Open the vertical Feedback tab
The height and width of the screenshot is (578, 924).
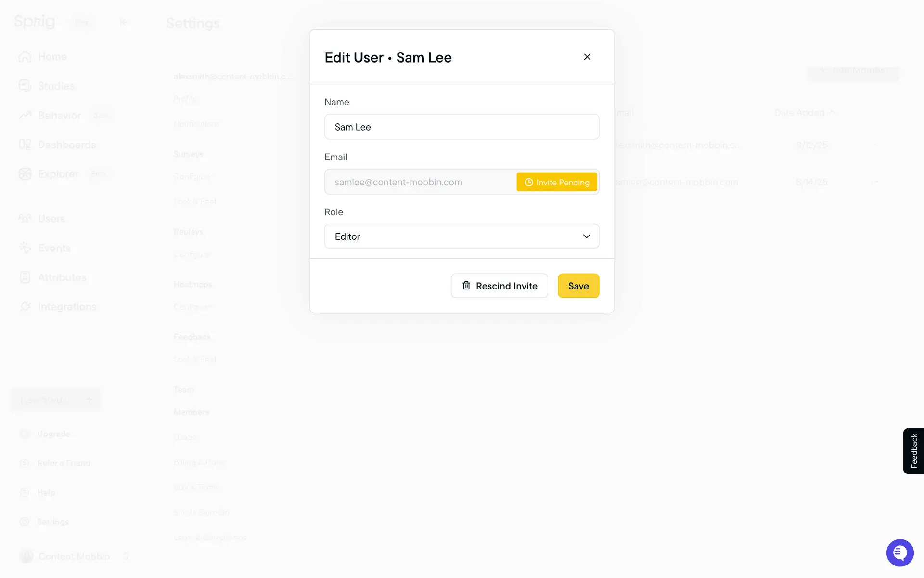[913, 451]
